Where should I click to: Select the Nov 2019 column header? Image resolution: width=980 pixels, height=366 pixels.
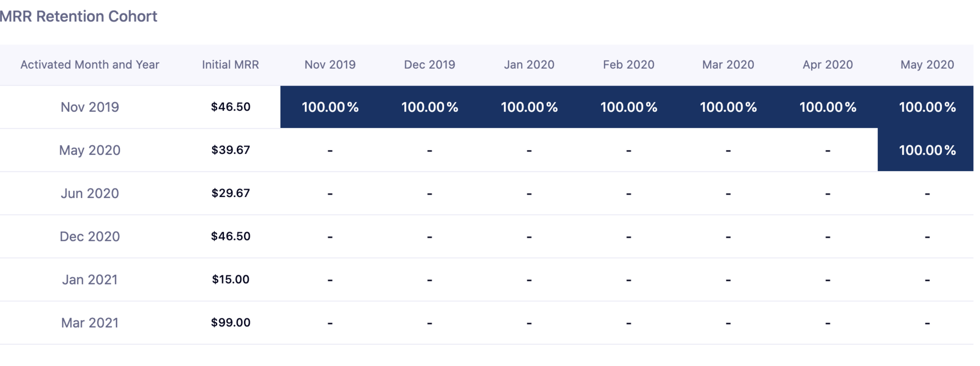pos(330,65)
